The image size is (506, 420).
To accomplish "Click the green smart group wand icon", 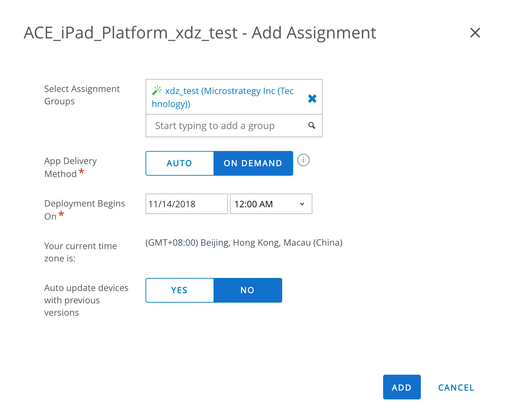I will point(157,90).
